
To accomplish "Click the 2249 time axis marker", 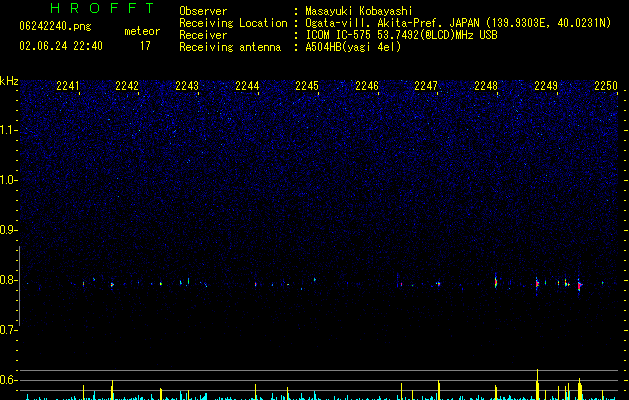I will pos(546,86).
